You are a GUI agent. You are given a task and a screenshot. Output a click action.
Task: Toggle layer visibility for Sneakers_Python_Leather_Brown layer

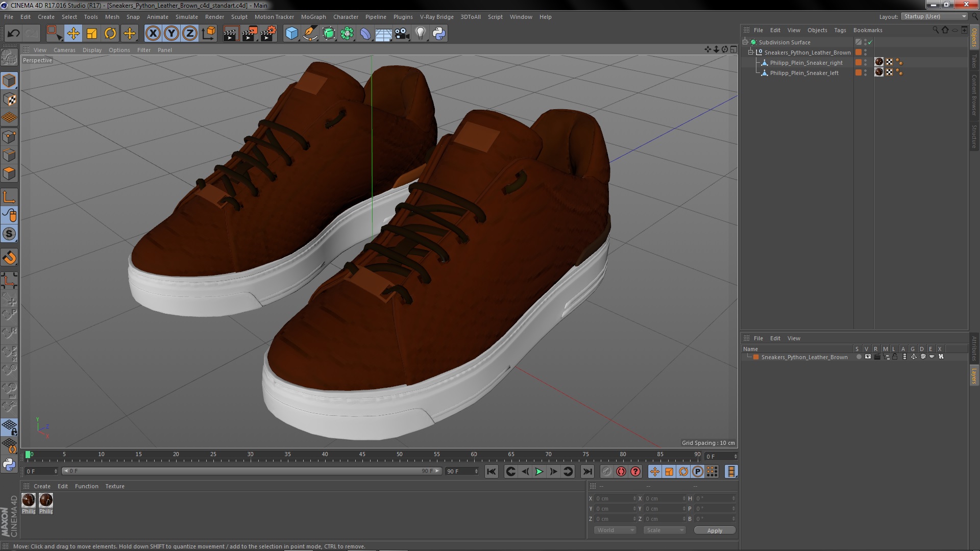coord(868,357)
